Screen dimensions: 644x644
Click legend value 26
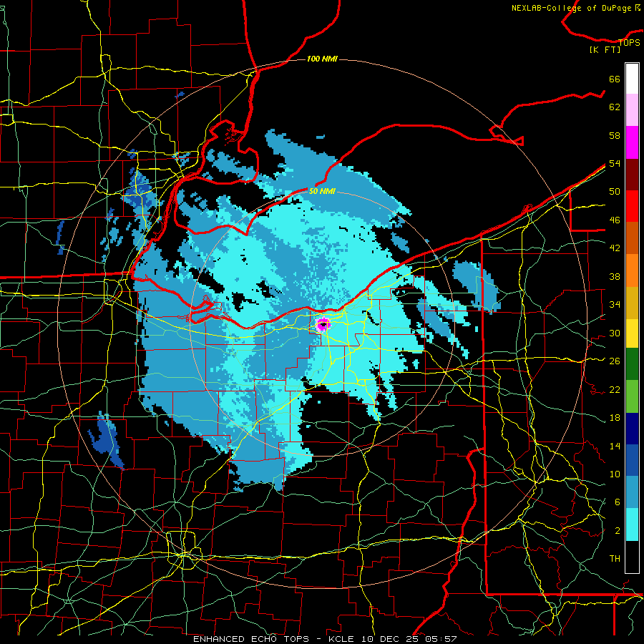(615, 361)
